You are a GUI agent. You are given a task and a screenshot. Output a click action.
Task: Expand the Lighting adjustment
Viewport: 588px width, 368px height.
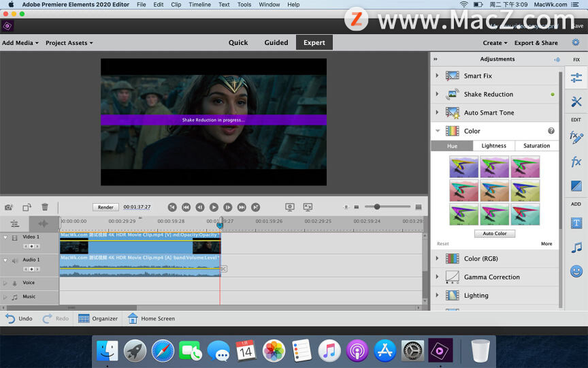pos(437,295)
